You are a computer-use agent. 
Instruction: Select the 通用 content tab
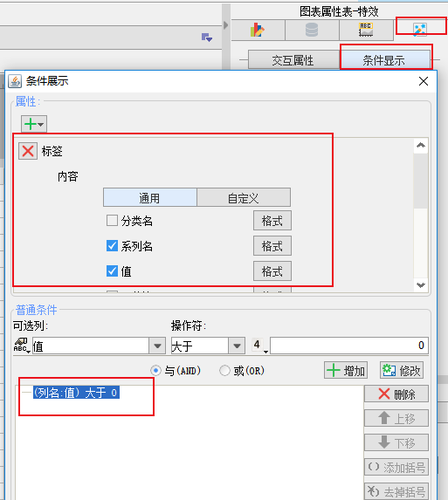click(x=149, y=198)
